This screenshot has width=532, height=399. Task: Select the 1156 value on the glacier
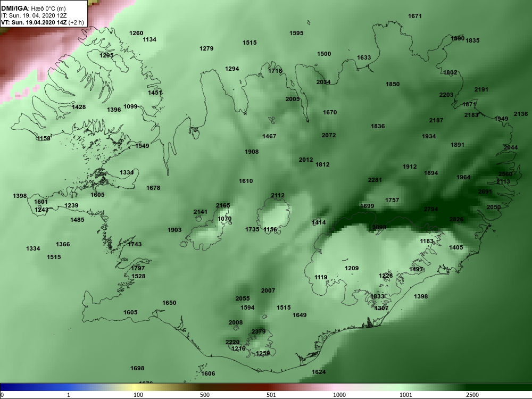pyautogui.click(x=270, y=229)
